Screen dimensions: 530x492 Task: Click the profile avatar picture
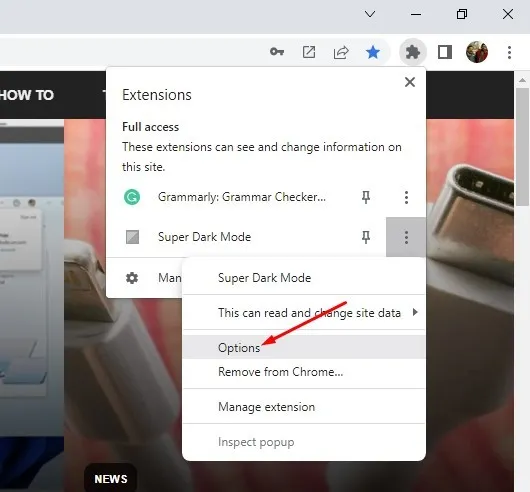[x=477, y=52]
